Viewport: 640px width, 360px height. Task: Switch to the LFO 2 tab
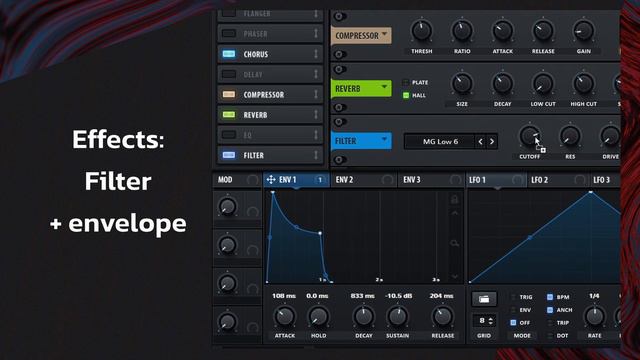(x=558, y=180)
